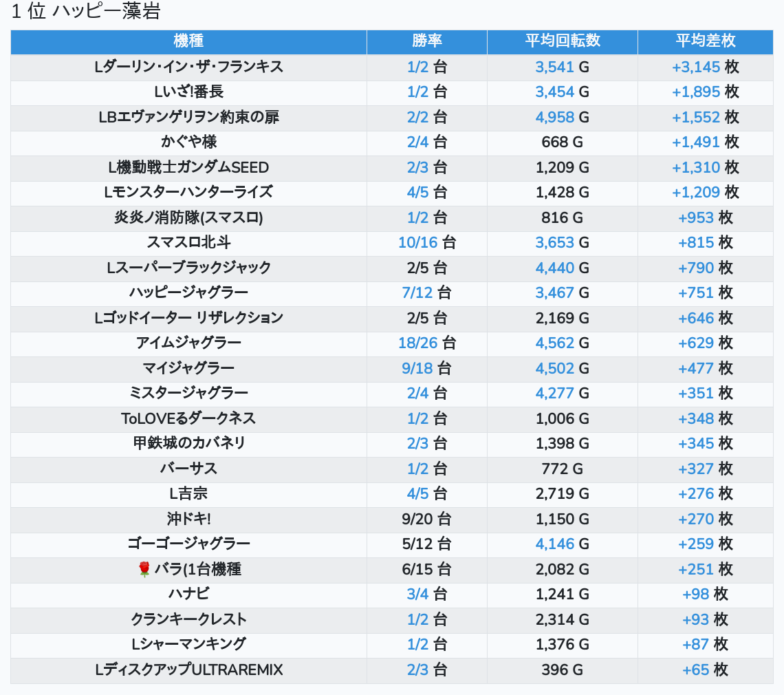The width and height of the screenshot is (784, 695).
Task: Open the 1/2 win rate link for Lダーリン・イン・ザ・フランキス
Action: point(417,67)
